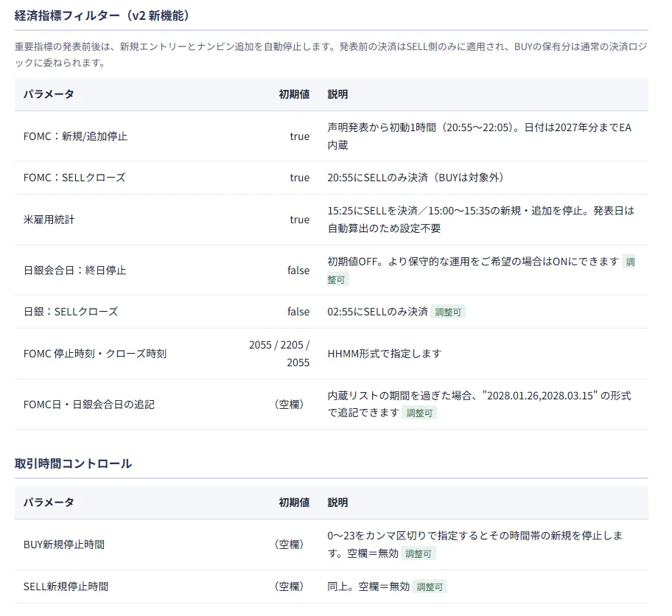Click the value 2055 / 2205 / 2055
The image size is (672, 616).
tap(279, 354)
